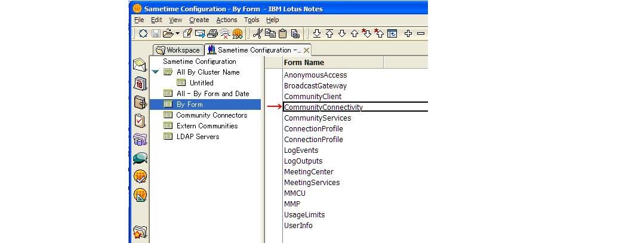Click the Send mail envelope toolbar icon
The image size is (644, 243).
[x=200, y=33]
